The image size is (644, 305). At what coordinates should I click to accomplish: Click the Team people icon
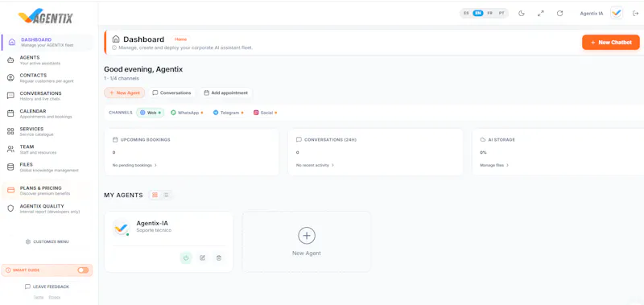point(10,149)
